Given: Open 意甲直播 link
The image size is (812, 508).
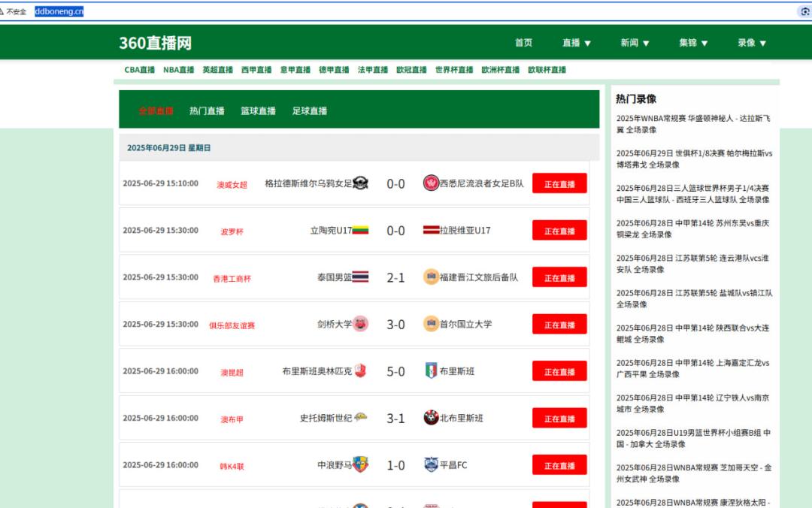Looking at the screenshot, I should point(295,70).
